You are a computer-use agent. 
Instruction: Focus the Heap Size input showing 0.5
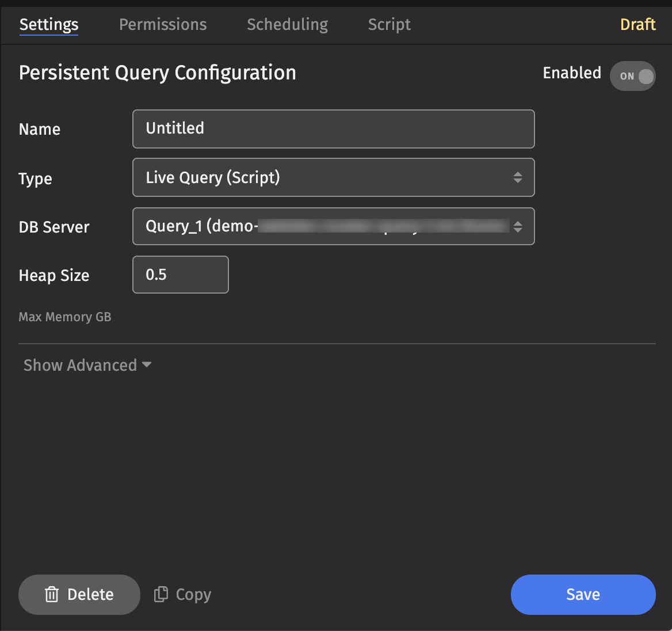pos(181,275)
